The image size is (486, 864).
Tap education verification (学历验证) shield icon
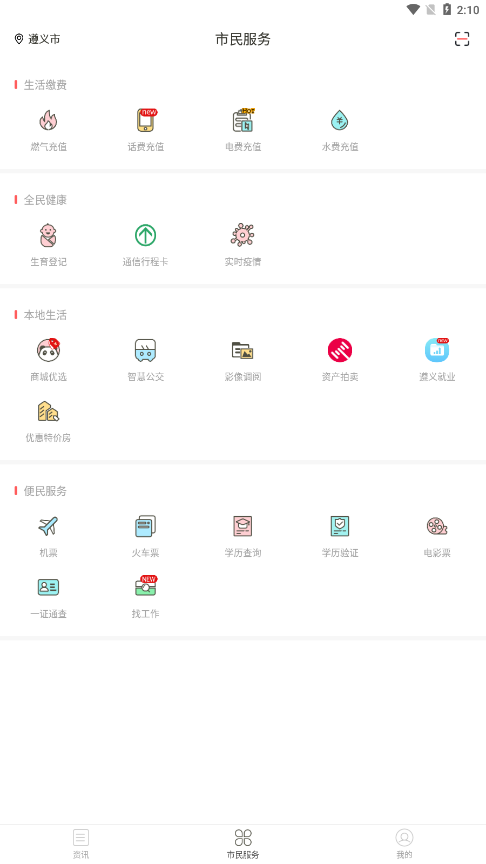click(340, 526)
